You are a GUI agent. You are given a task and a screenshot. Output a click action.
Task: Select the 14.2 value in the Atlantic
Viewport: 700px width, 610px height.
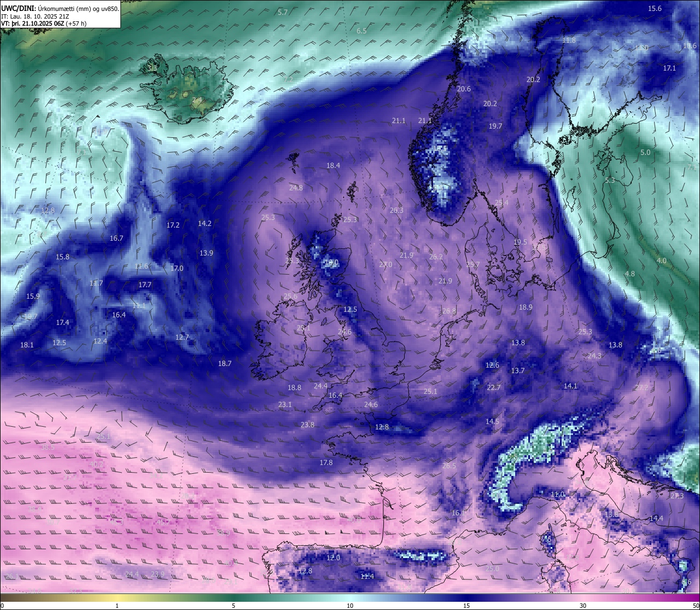(x=205, y=223)
